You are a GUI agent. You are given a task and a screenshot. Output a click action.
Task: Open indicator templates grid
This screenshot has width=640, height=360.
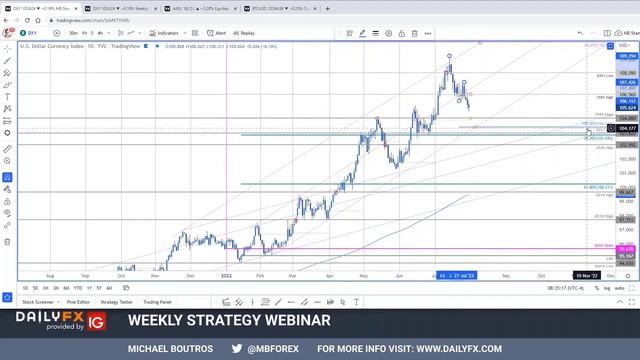pyautogui.click(x=195, y=33)
